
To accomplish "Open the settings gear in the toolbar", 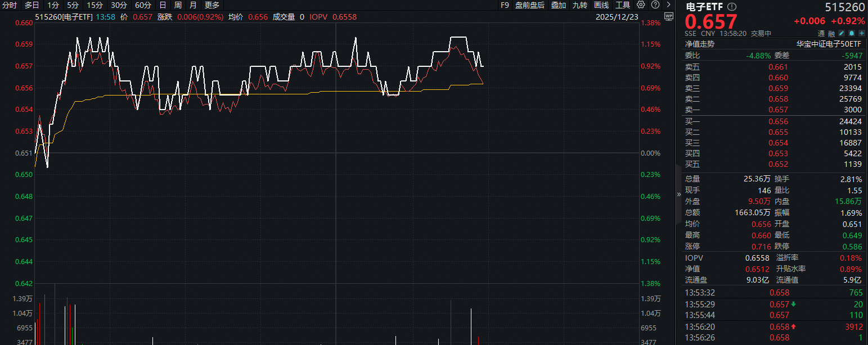I will pyautogui.click(x=640, y=4).
